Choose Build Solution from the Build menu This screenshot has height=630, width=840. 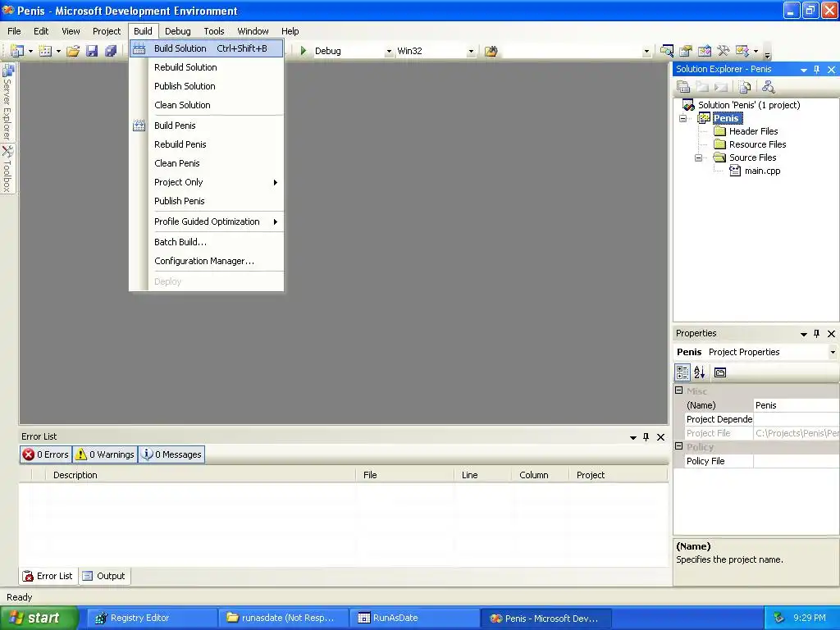tap(206, 48)
